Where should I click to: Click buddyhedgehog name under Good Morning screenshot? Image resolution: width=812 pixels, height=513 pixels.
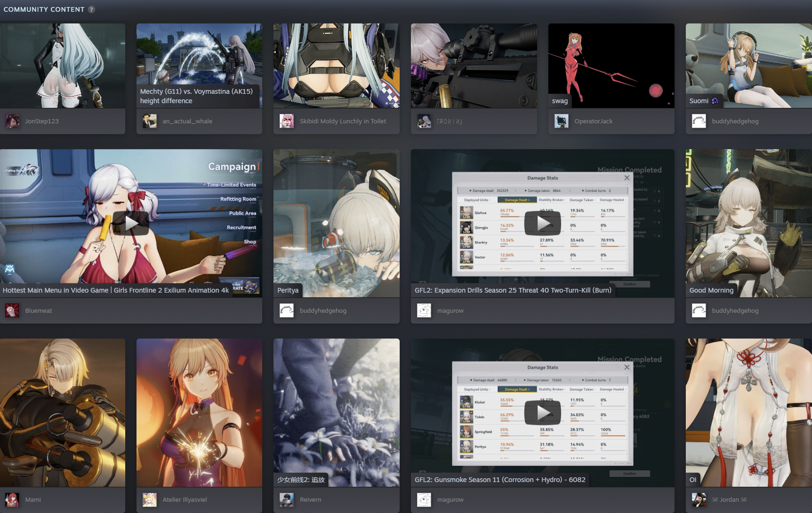[x=735, y=310]
